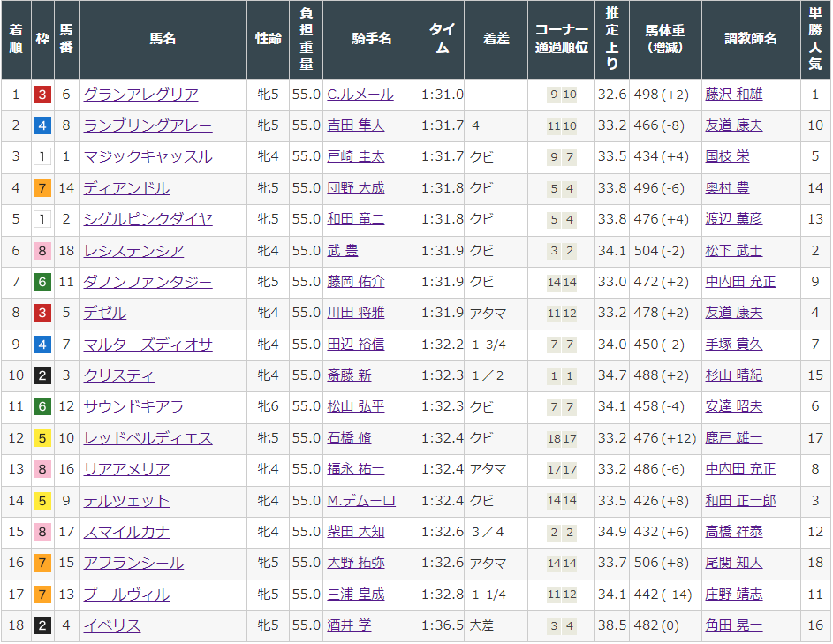The image size is (833, 644).
Task: Open jockey 和田 竜二 profile
Action: pyautogui.click(x=355, y=219)
